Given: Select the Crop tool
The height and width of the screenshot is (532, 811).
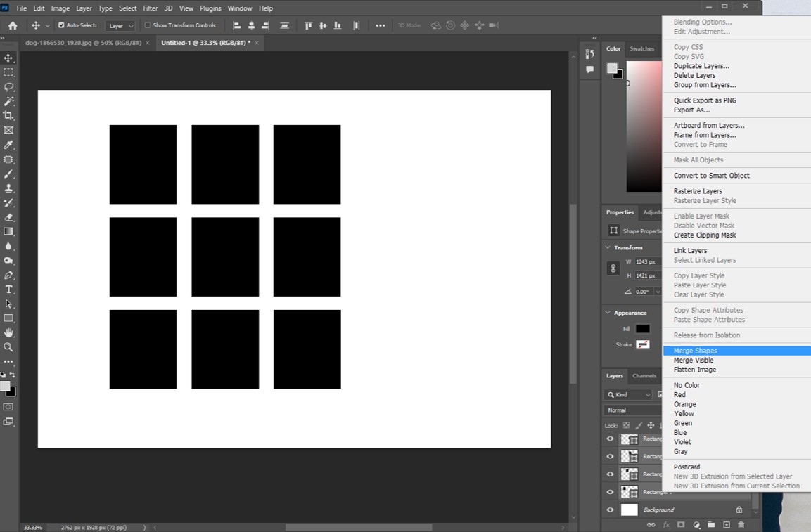Looking at the screenshot, I should [8, 116].
